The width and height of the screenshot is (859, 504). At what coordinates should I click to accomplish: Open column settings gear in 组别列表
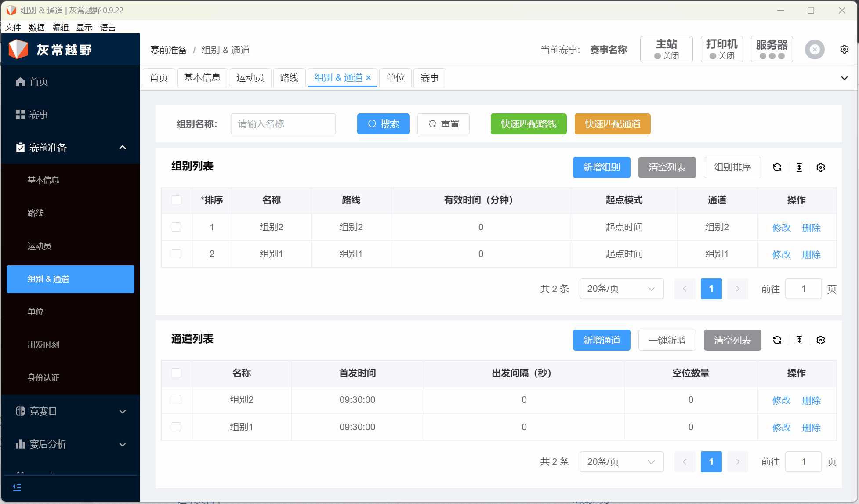coord(820,167)
